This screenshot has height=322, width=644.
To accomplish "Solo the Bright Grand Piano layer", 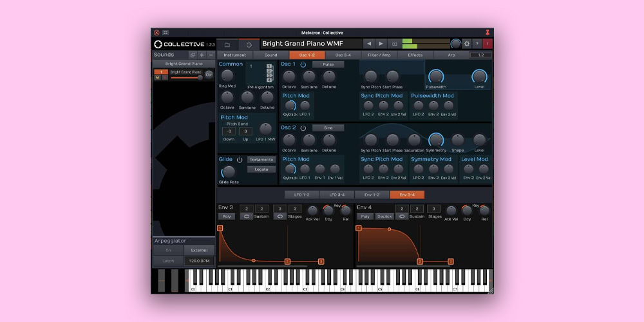I will tap(165, 78).
